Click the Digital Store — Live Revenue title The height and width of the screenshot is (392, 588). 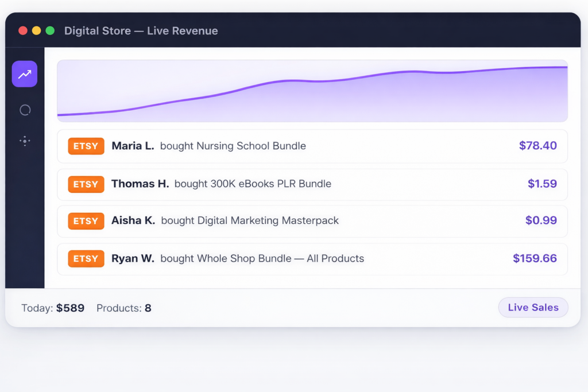[x=141, y=31]
